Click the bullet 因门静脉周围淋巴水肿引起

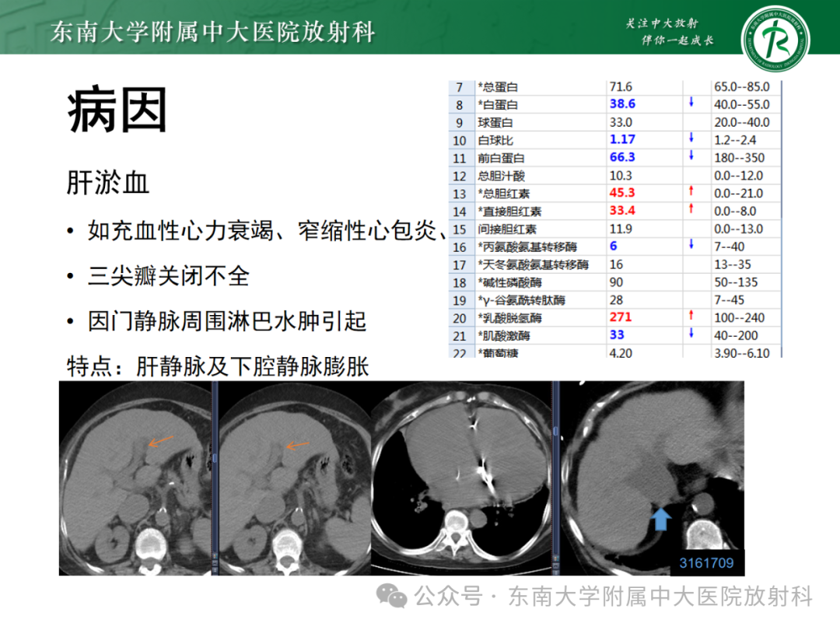227,321
